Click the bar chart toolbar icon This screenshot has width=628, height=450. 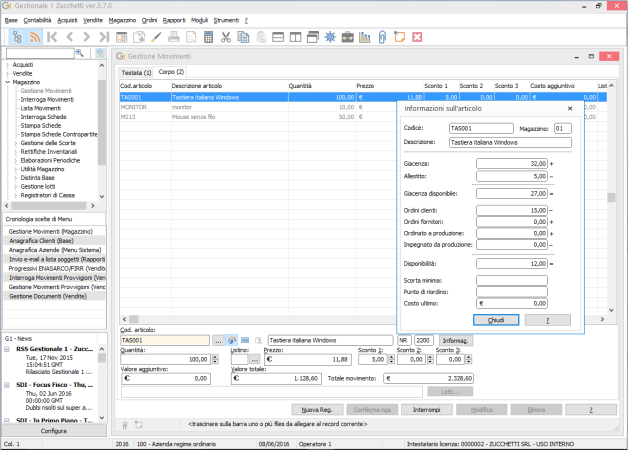coord(365,37)
